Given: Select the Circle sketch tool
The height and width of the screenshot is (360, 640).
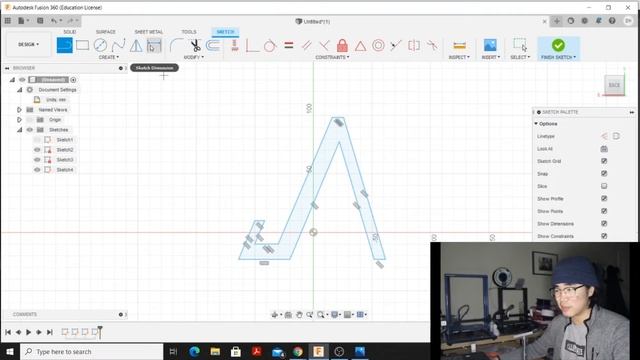Looking at the screenshot, I should tap(100, 45).
